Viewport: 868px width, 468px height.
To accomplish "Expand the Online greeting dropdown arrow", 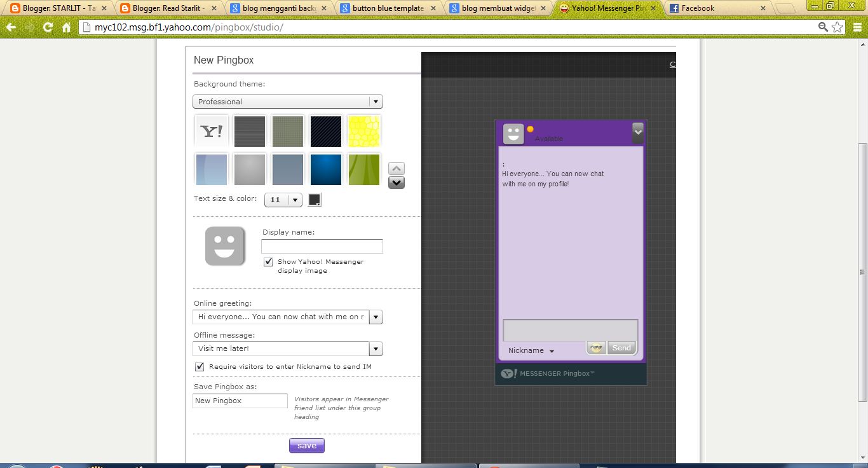I will click(x=376, y=317).
